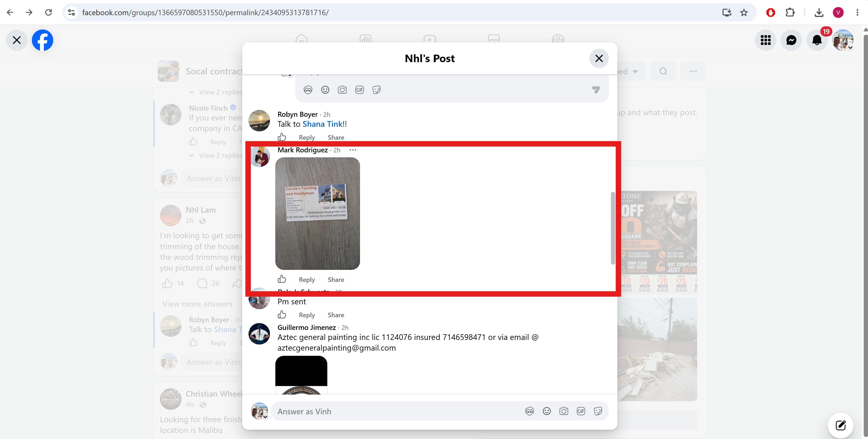
Task: Start a new message with the compose button
Action: [840, 425]
